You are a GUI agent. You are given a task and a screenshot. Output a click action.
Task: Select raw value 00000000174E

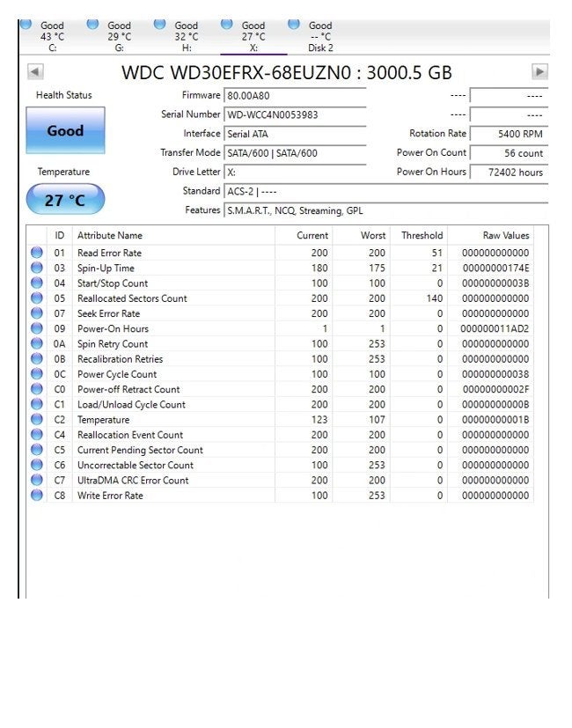click(495, 268)
